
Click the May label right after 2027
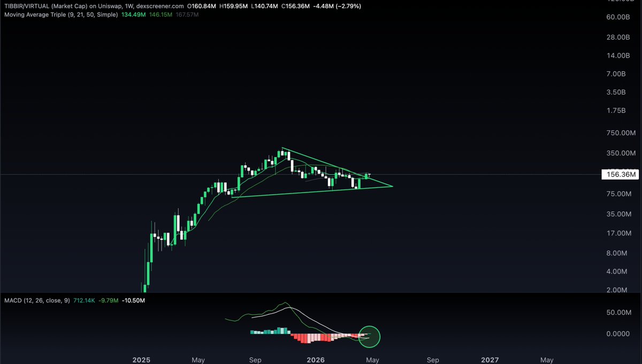coord(547,360)
